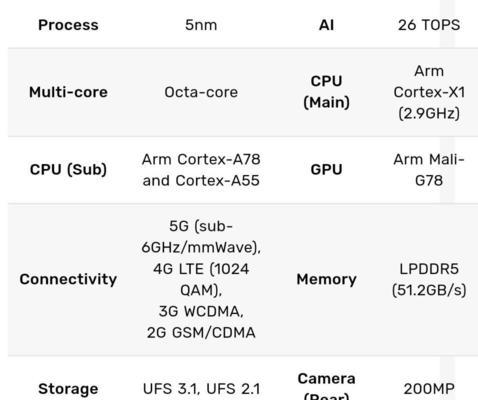Screen dimensions: 478x400
Task: Select the Cortex-A78 and Cortex-A55 cell
Action: pos(201,170)
